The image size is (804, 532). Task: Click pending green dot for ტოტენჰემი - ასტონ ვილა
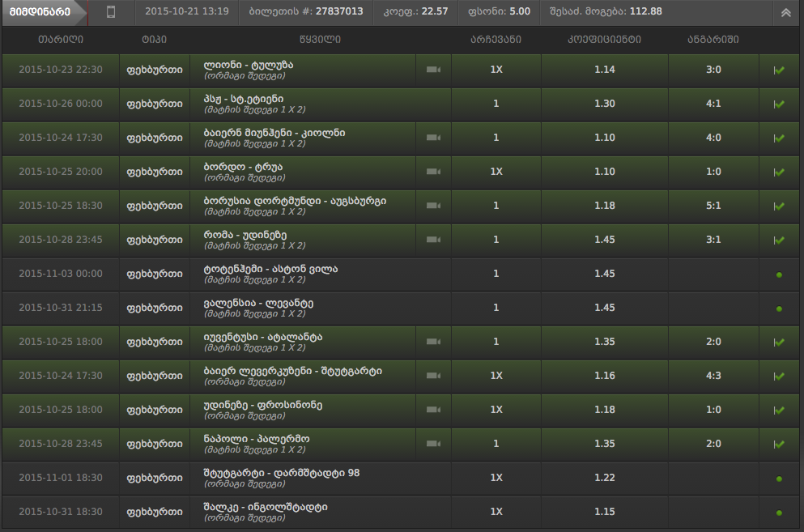coord(779,275)
